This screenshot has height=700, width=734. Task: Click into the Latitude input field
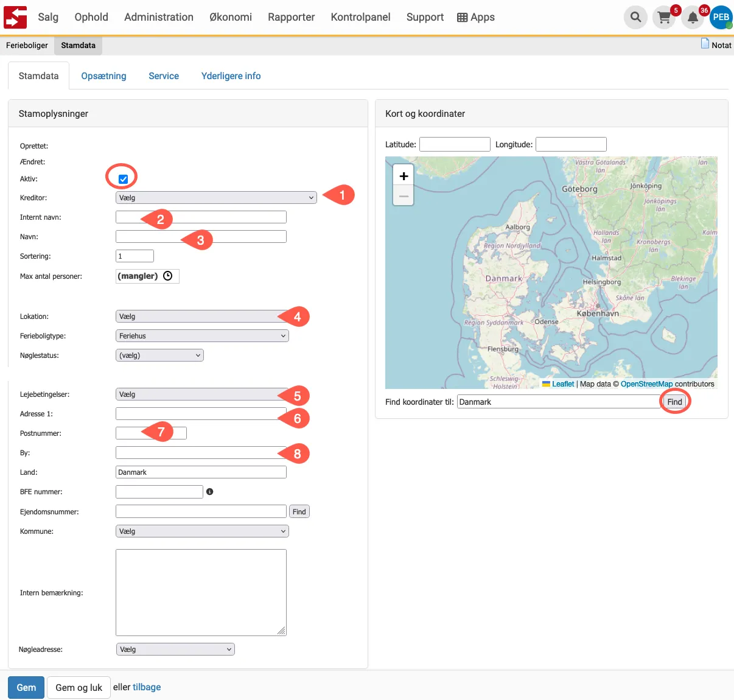pos(455,144)
